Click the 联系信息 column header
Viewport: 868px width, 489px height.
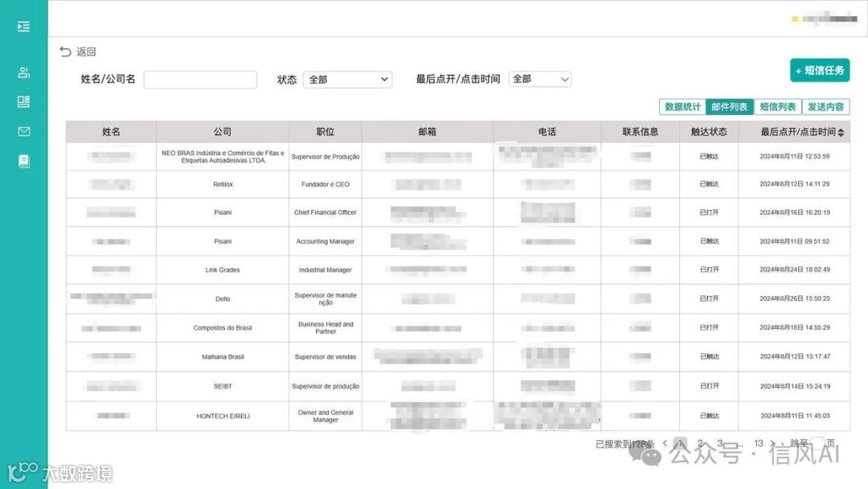click(640, 132)
